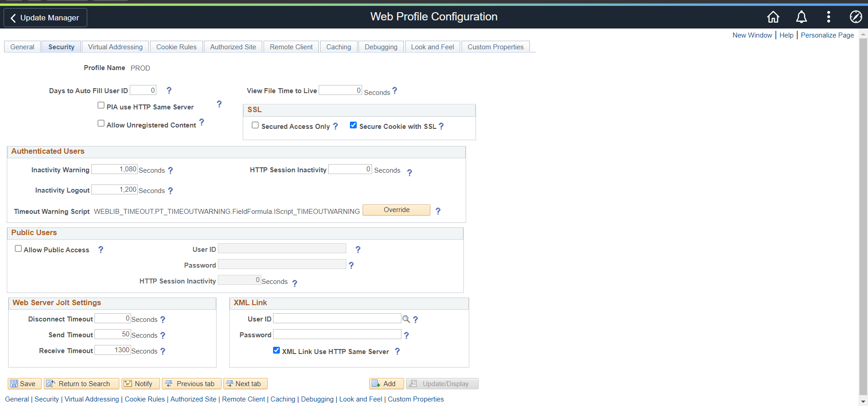The width and height of the screenshot is (868, 406).
Task: Show help next to Override button
Action: 438,211
